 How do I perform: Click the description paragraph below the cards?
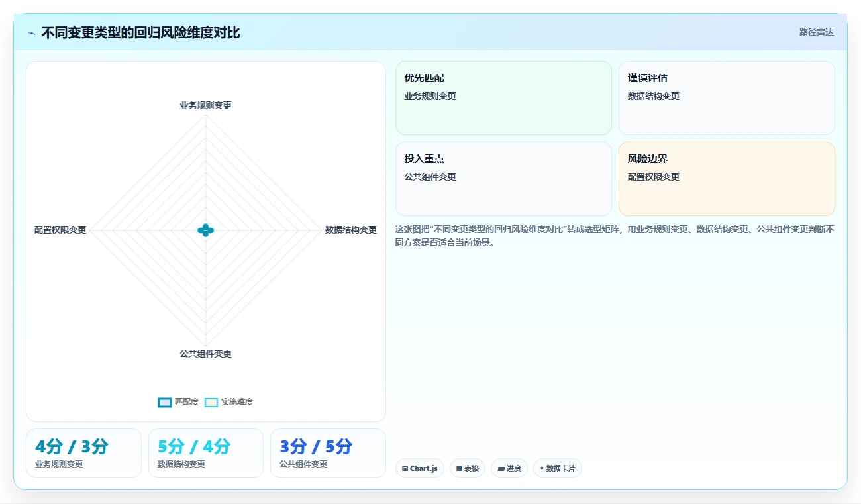pyautogui.click(x=615, y=236)
